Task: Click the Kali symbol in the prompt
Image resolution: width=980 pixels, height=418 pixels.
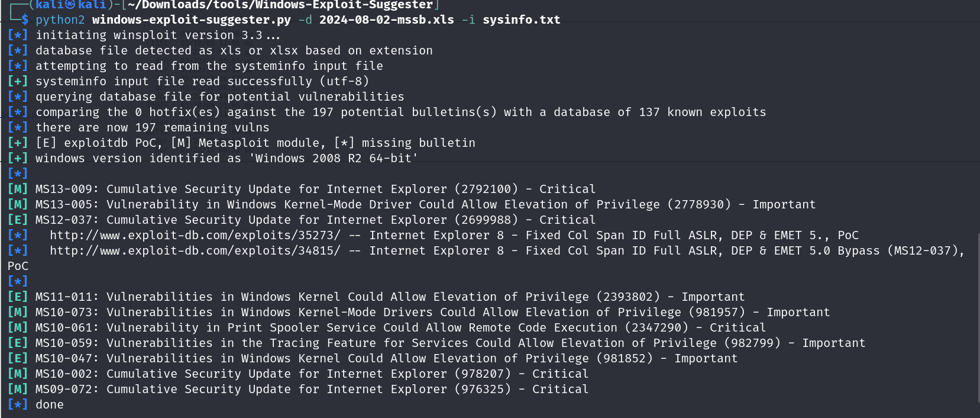Action: tap(70, 5)
